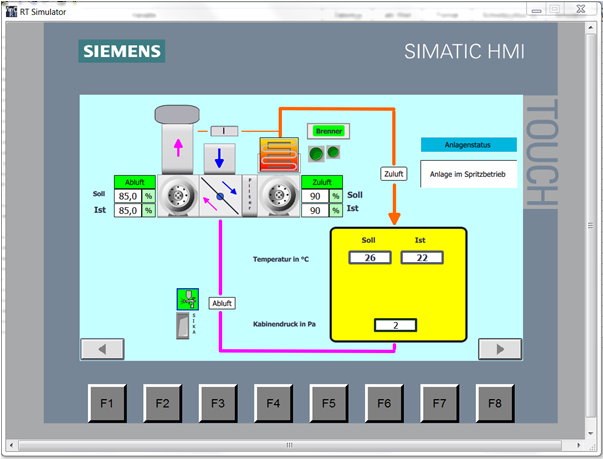Click the F5 function key
Screen dimensions: 603x459
point(329,403)
